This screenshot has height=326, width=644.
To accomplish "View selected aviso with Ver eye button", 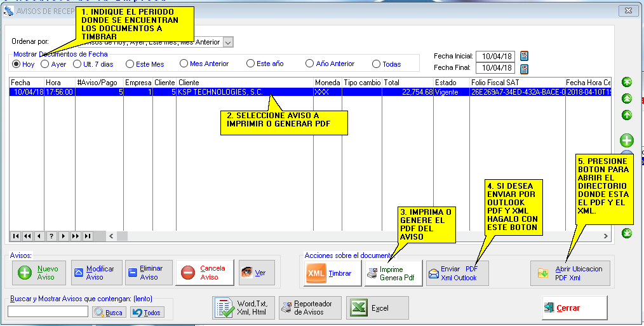I will [x=254, y=273].
